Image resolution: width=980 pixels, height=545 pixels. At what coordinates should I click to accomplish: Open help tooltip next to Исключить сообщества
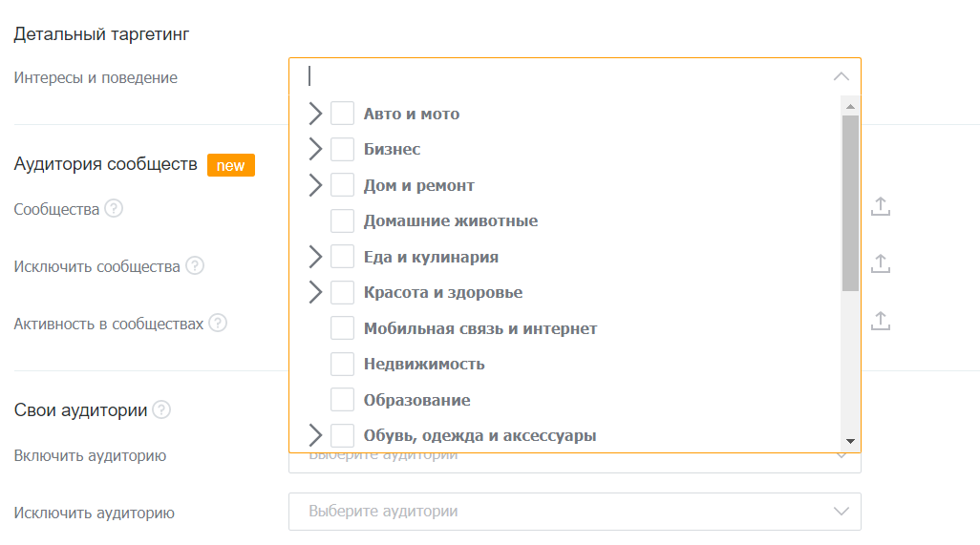195,266
